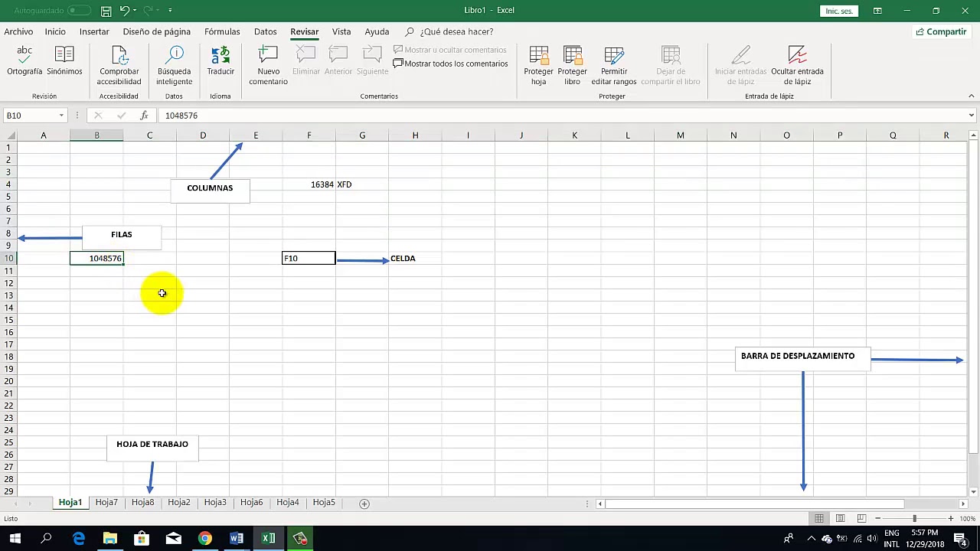Switch to Page Layout view in status bar
Viewport: 980px width, 551px height.
coord(840,519)
